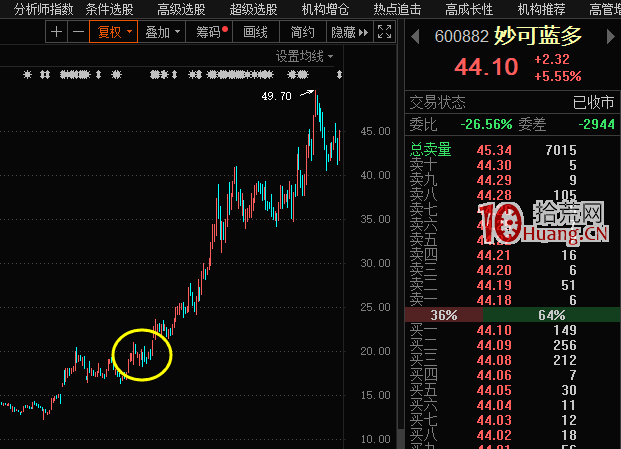This screenshot has height=449, width=621.
Task: Click the 36% sell ratio bar
Action: [x=444, y=315]
